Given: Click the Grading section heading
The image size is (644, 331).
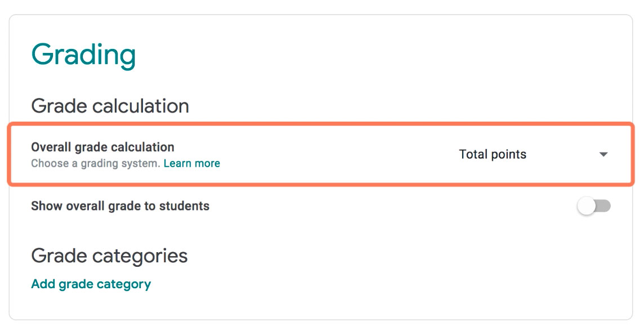Looking at the screenshot, I should pos(84,53).
